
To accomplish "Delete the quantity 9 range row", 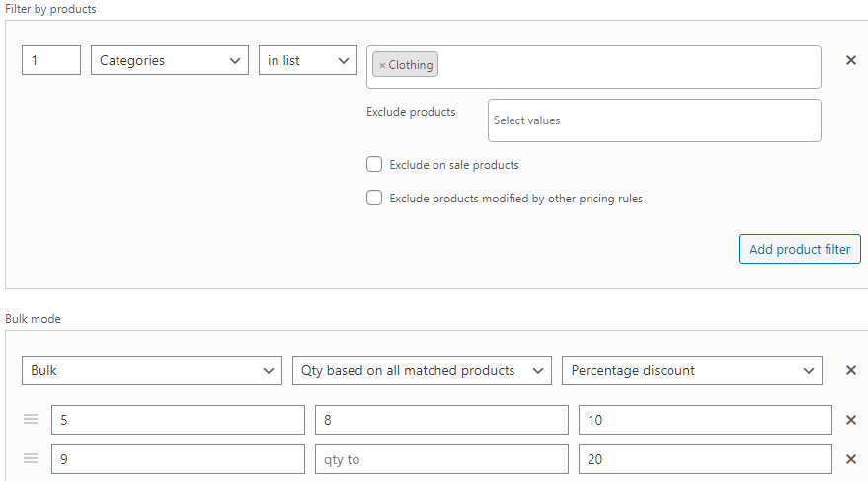I will (851, 459).
